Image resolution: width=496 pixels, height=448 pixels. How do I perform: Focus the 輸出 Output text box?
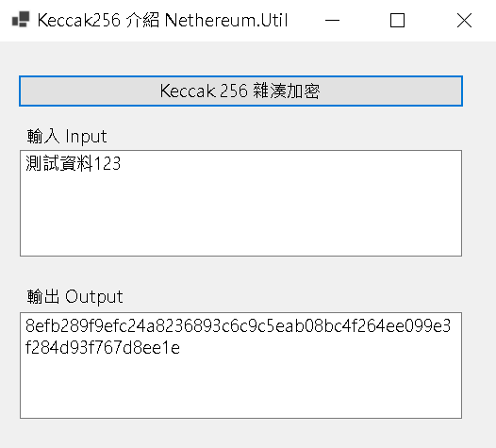[x=240, y=365]
